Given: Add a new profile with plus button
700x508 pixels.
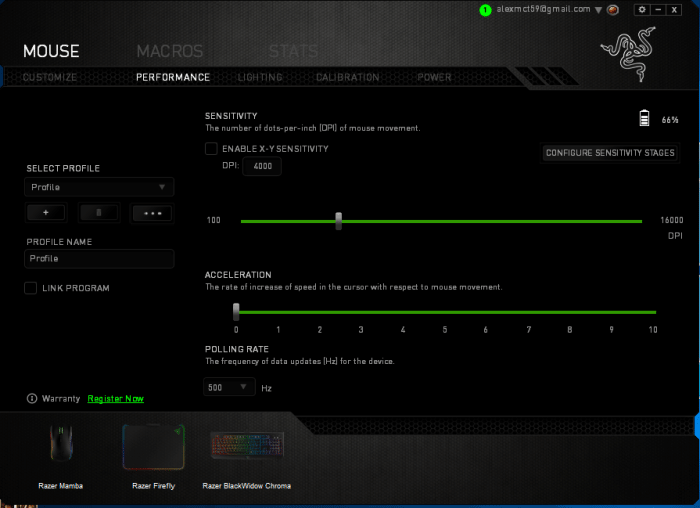Looking at the screenshot, I should [46, 212].
